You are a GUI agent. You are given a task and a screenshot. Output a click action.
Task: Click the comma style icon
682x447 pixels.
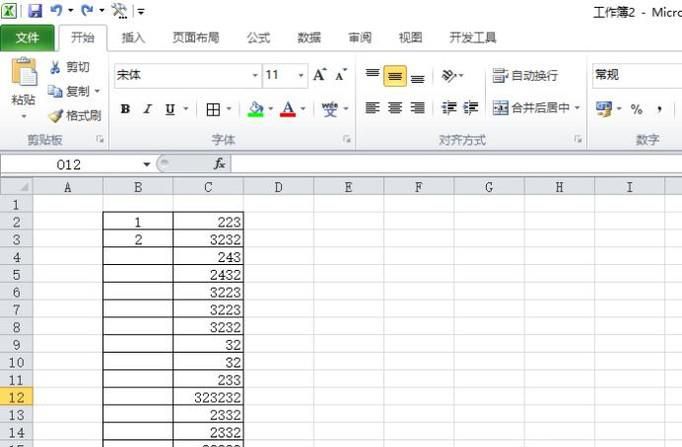660,109
